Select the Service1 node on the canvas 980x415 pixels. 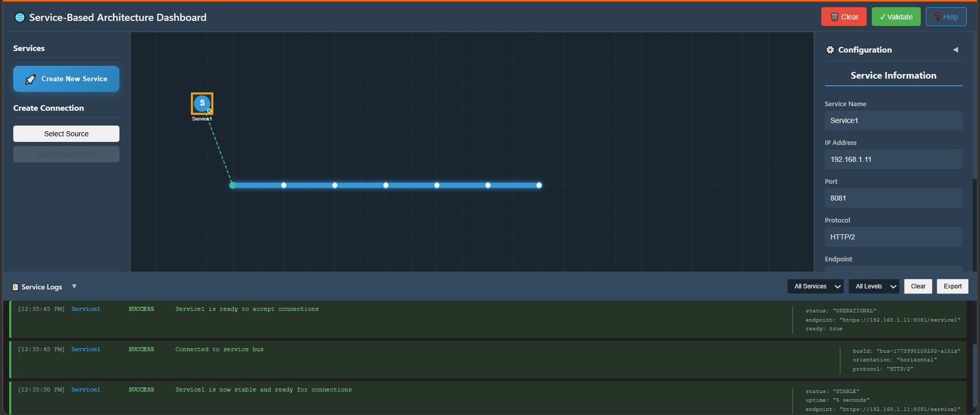(x=202, y=104)
